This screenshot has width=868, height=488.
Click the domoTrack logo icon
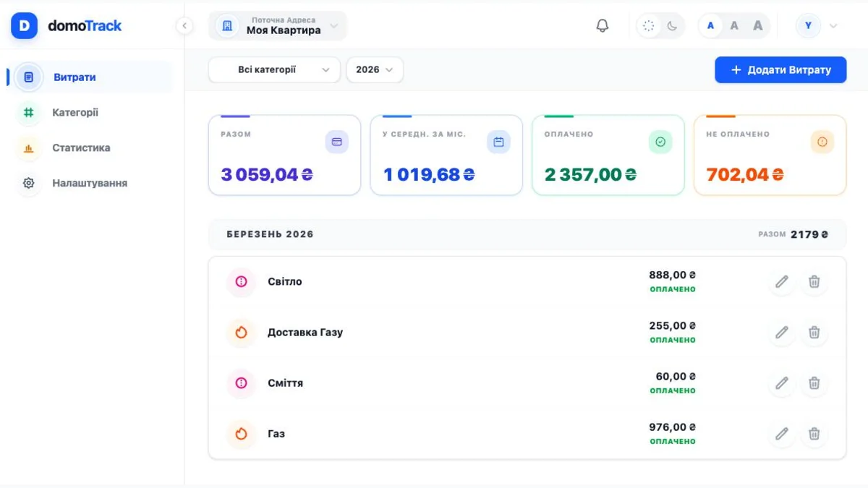click(24, 26)
